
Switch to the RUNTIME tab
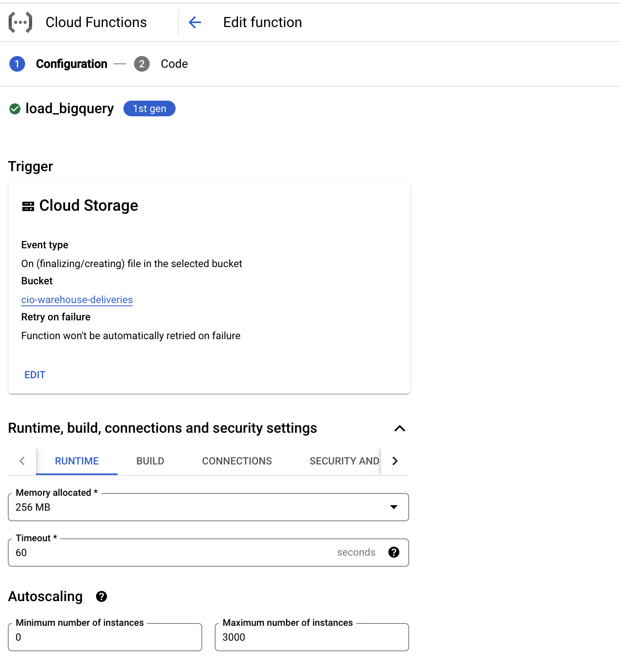77,461
